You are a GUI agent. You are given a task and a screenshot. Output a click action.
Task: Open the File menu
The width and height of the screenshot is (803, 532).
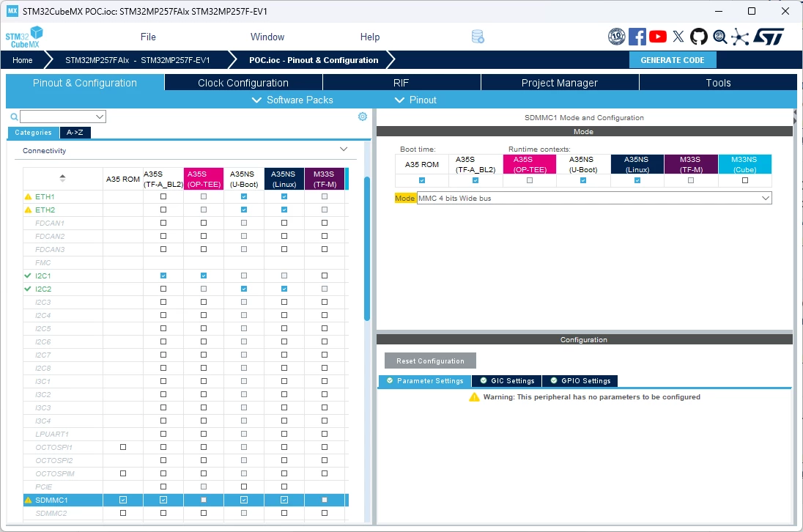[x=148, y=37]
